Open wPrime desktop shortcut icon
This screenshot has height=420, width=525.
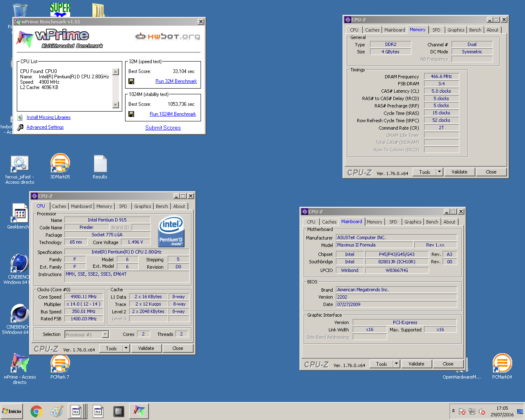20,368
